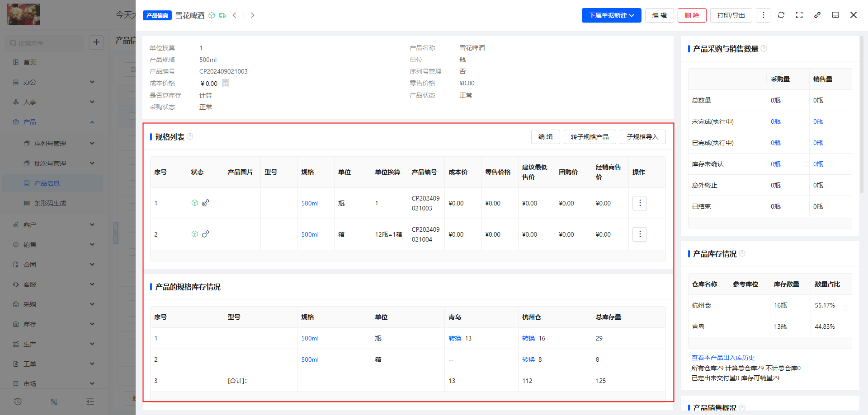
Task: Click the 未完成(执行中) 采购量 0瓶 link
Action: point(776,121)
